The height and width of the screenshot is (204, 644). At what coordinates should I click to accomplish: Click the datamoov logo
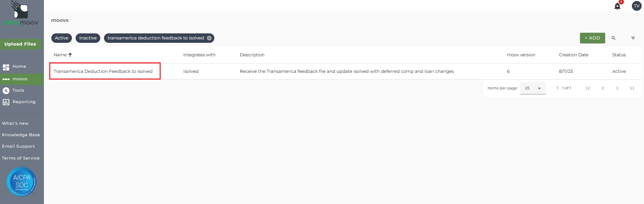[21, 13]
